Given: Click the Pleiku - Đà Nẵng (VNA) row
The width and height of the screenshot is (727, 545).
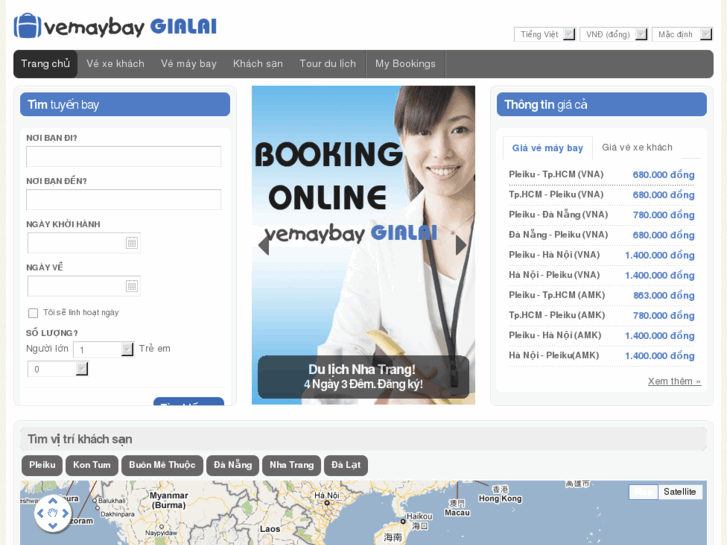Looking at the screenshot, I should (x=601, y=215).
